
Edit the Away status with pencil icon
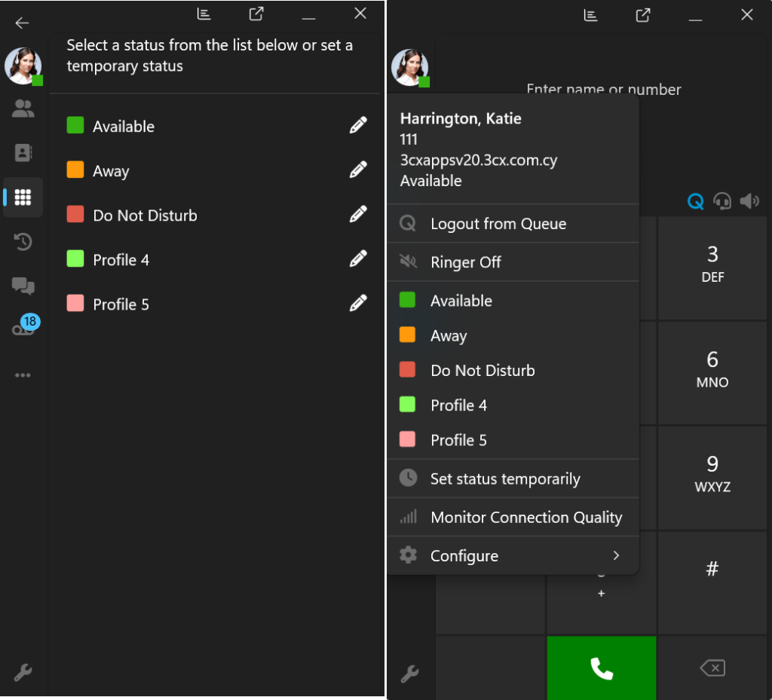pyautogui.click(x=358, y=170)
